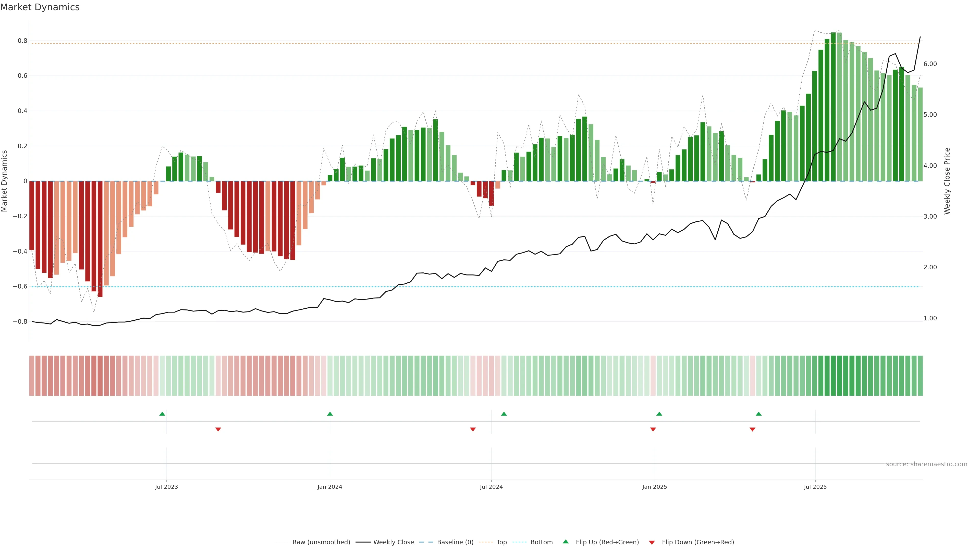Click the first green flip-up triangle marker
This screenshot has width=980, height=551.
tap(162, 414)
